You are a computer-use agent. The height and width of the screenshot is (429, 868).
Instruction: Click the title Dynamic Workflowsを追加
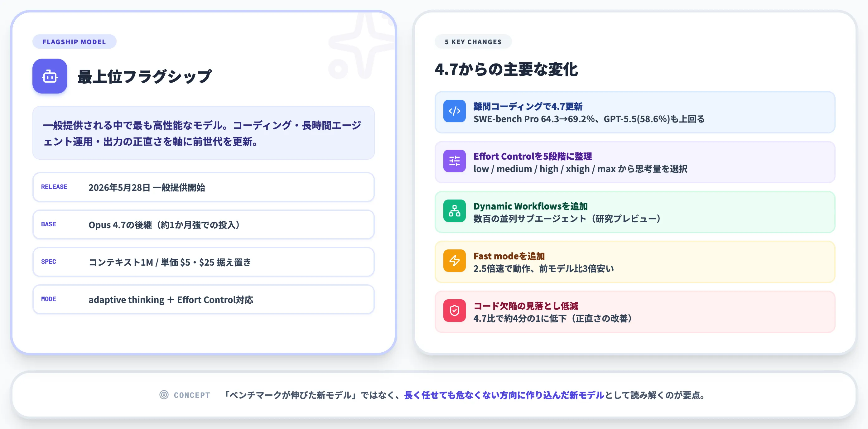530,206
